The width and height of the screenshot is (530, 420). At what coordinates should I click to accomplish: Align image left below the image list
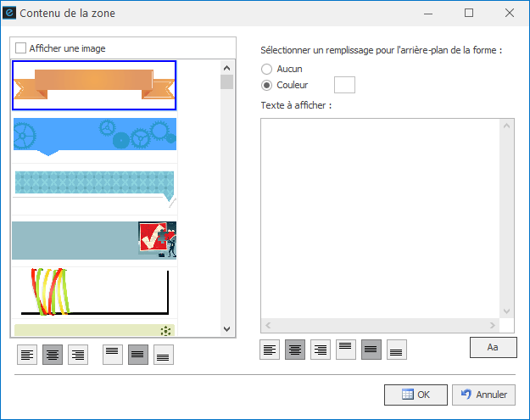pos(28,355)
